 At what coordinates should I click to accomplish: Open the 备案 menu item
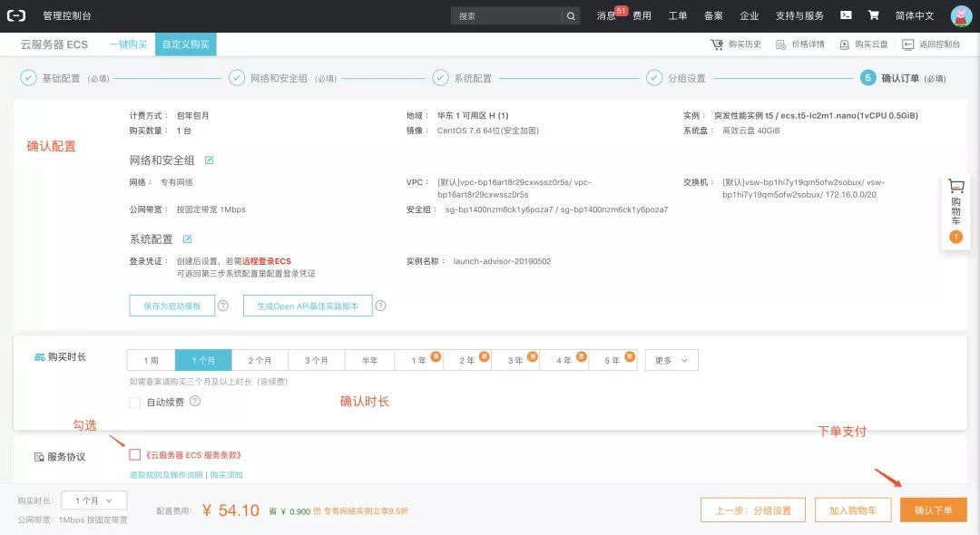pos(713,15)
